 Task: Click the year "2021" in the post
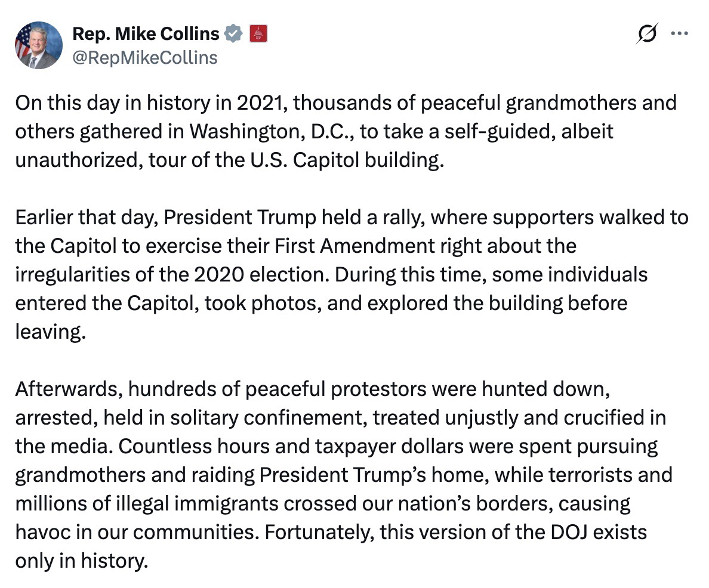point(260,103)
